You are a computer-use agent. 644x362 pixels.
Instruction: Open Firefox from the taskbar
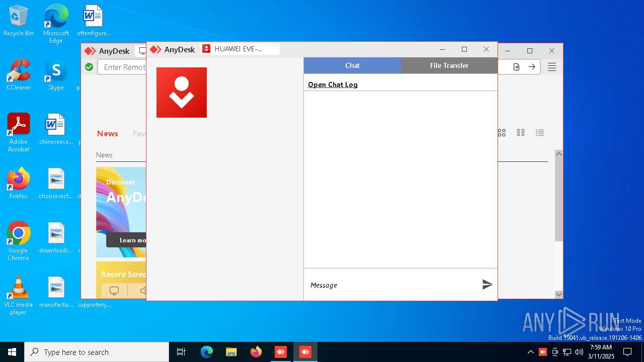pos(256,352)
